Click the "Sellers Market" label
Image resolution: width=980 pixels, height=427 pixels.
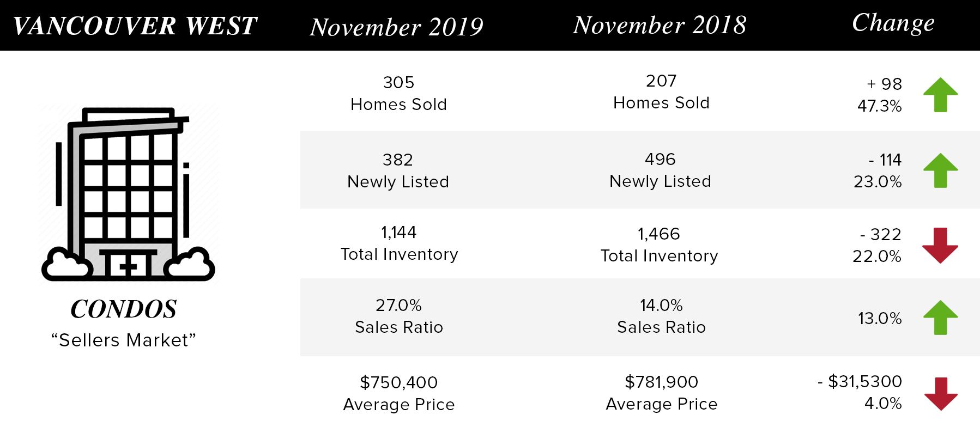point(124,340)
